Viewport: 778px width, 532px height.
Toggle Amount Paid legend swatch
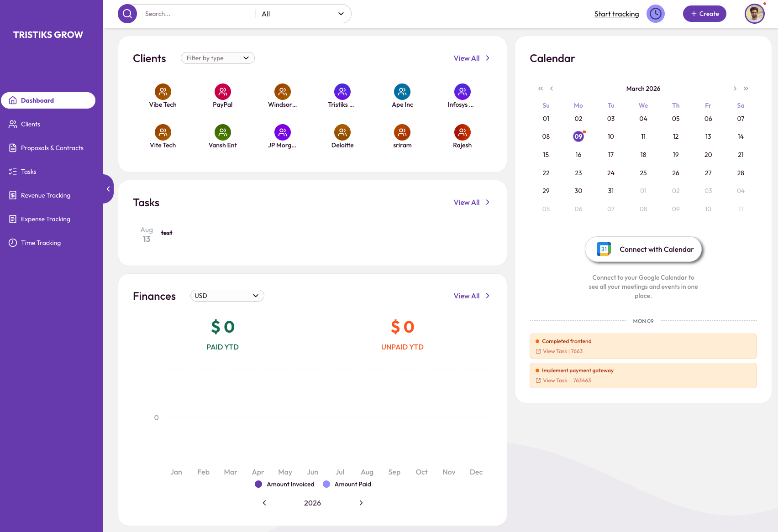click(x=326, y=484)
